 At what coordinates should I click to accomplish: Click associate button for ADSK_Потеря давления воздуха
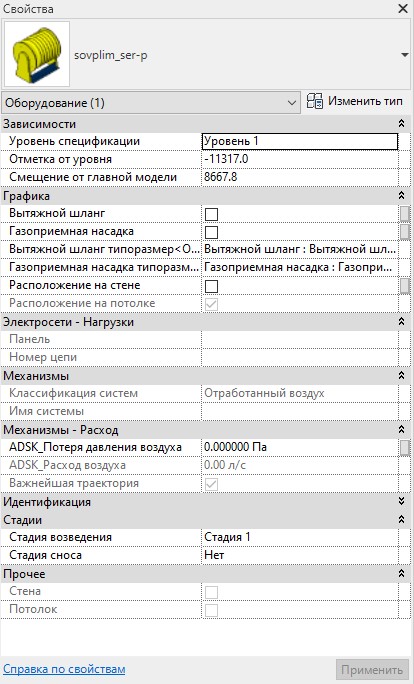click(x=405, y=448)
